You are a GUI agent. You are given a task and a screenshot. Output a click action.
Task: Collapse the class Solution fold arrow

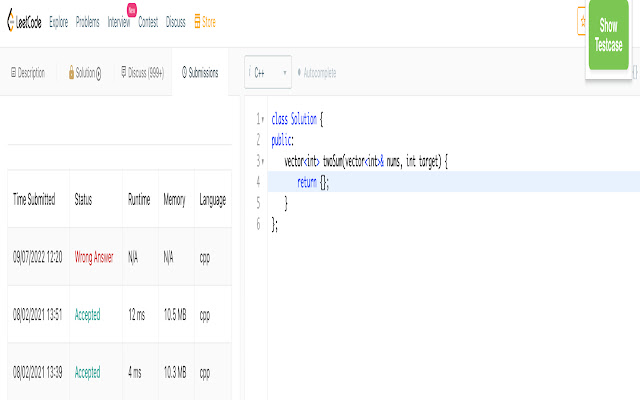[x=262, y=120]
